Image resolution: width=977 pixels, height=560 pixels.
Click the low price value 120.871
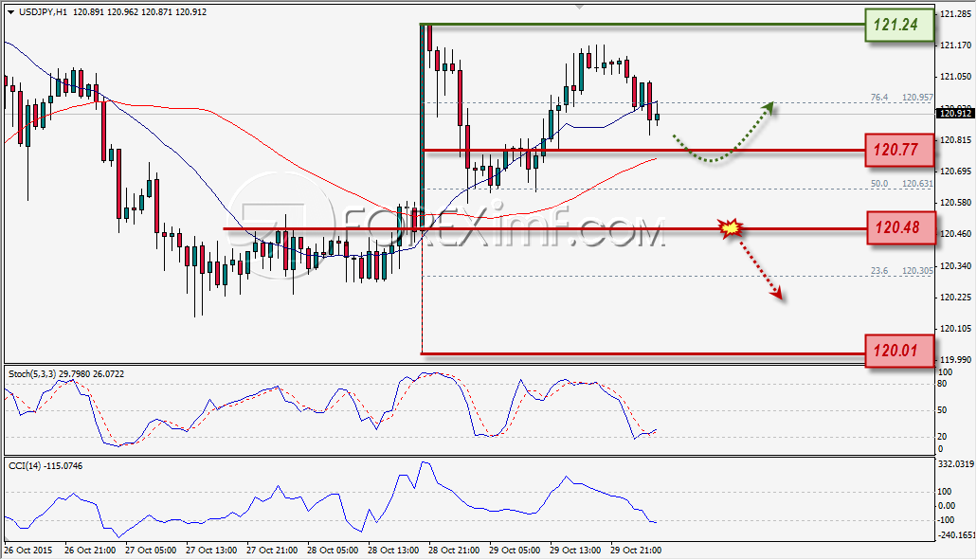tap(156, 11)
